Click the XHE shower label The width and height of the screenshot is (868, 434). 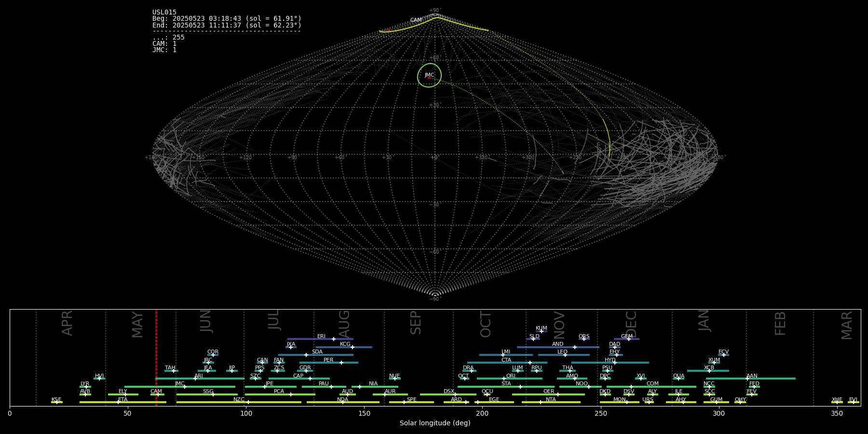[837, 399]
